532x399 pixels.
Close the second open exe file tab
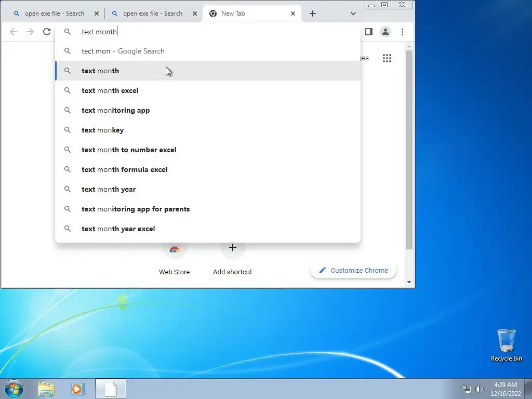point(195,14)
